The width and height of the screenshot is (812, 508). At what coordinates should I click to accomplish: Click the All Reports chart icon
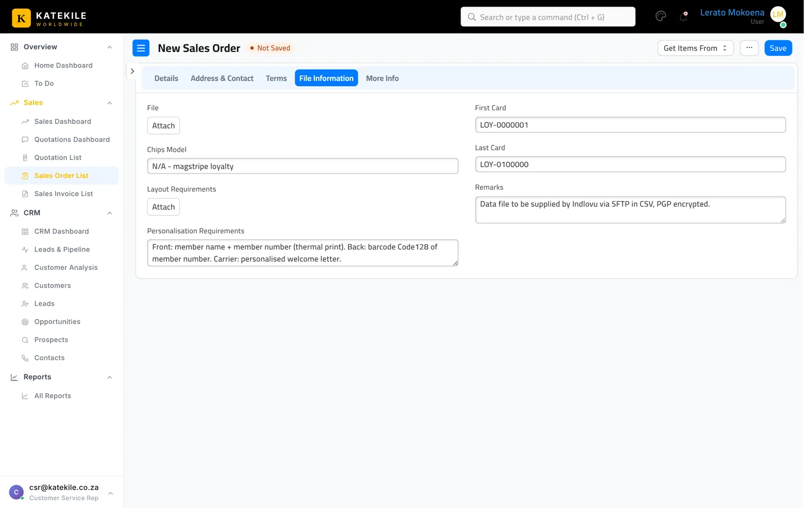click(25, 396)
